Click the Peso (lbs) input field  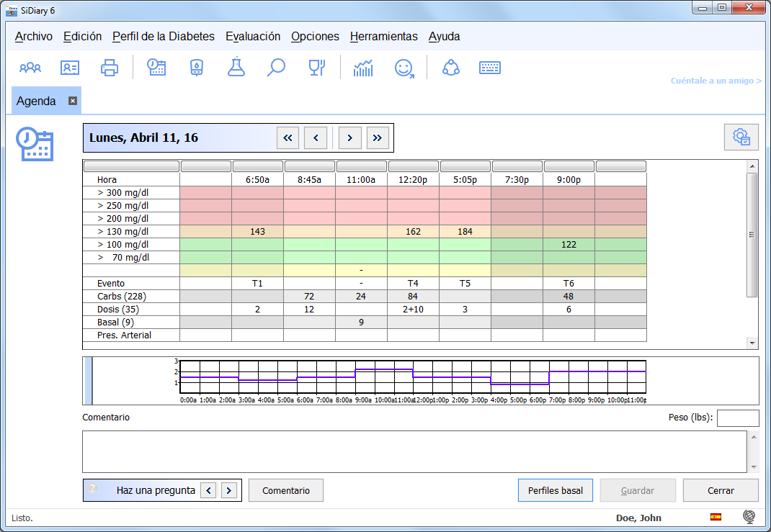(x=737, y=418)
